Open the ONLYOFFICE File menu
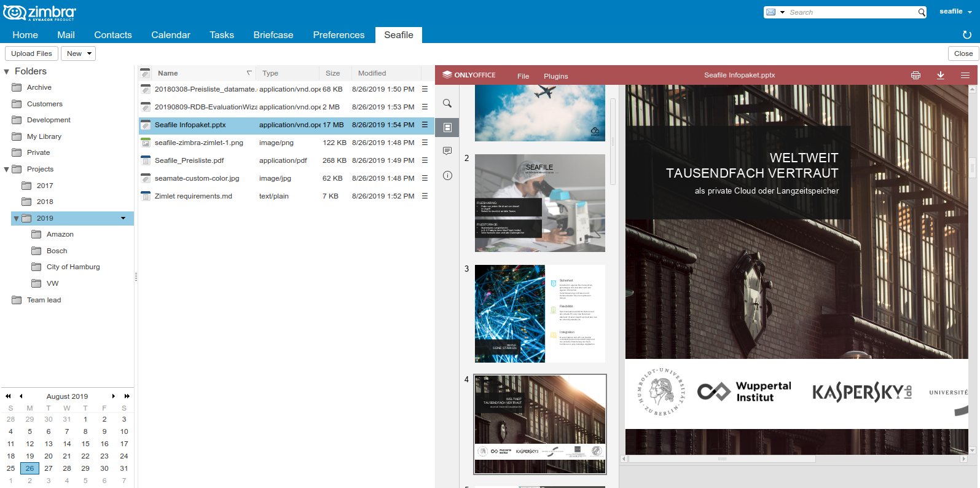Image resolution: width=980 pixels, height=488 pixels. click(x=523, y=76)
